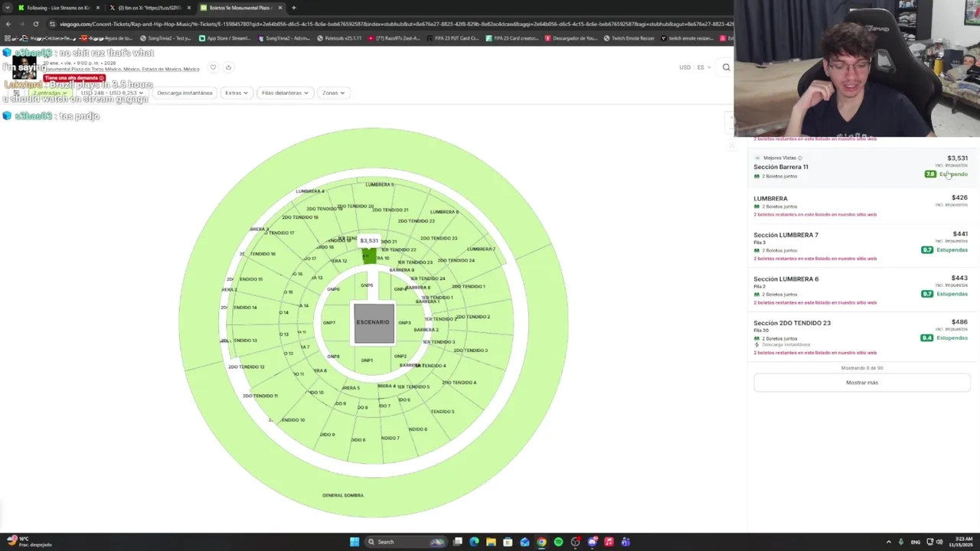Click the Windows taskbar Search box
Image resolution: width=980 pixels, height=551 pixels.
coord(405,542)
